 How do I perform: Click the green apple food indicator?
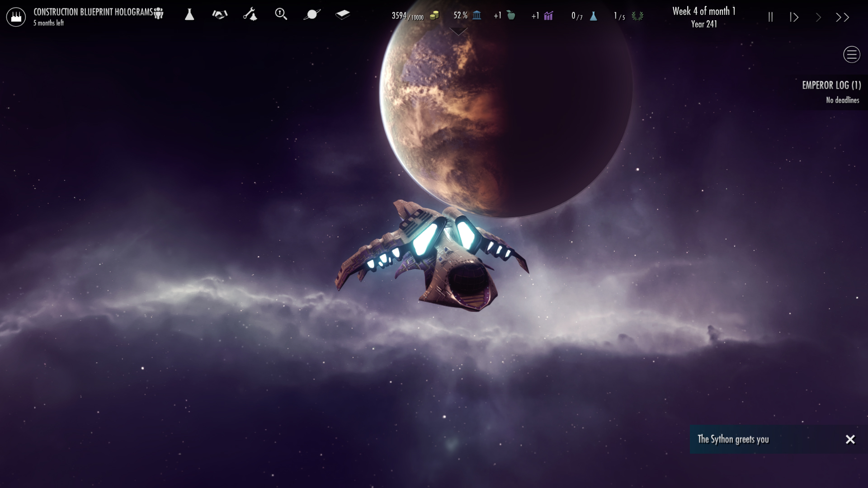(x=510, y=15)
